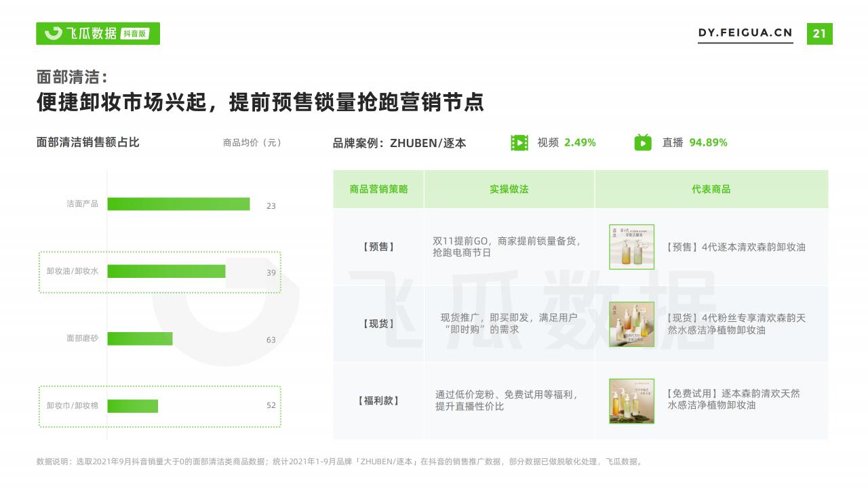Click product name 4代逐本清欢森韵卸妆油

coord(734,247)
